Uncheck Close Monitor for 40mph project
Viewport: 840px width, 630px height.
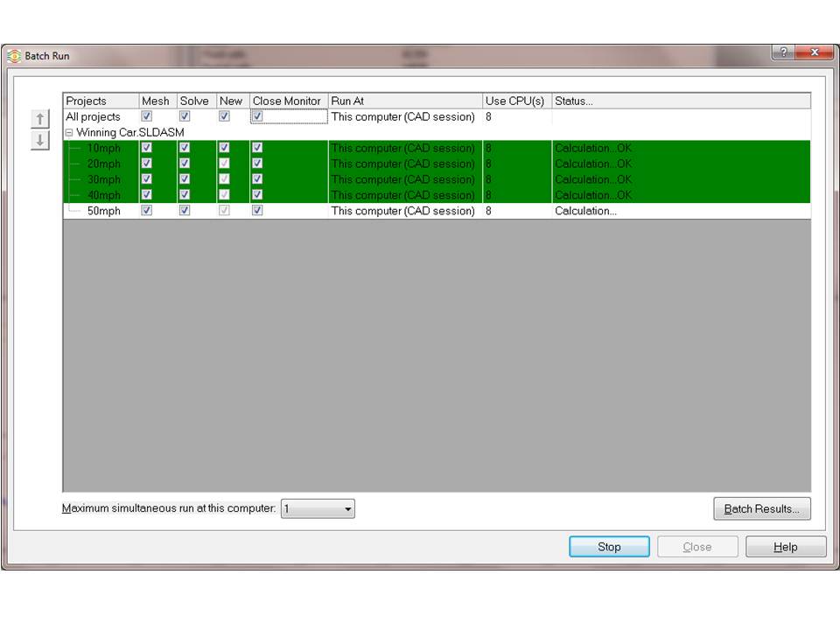257,194
